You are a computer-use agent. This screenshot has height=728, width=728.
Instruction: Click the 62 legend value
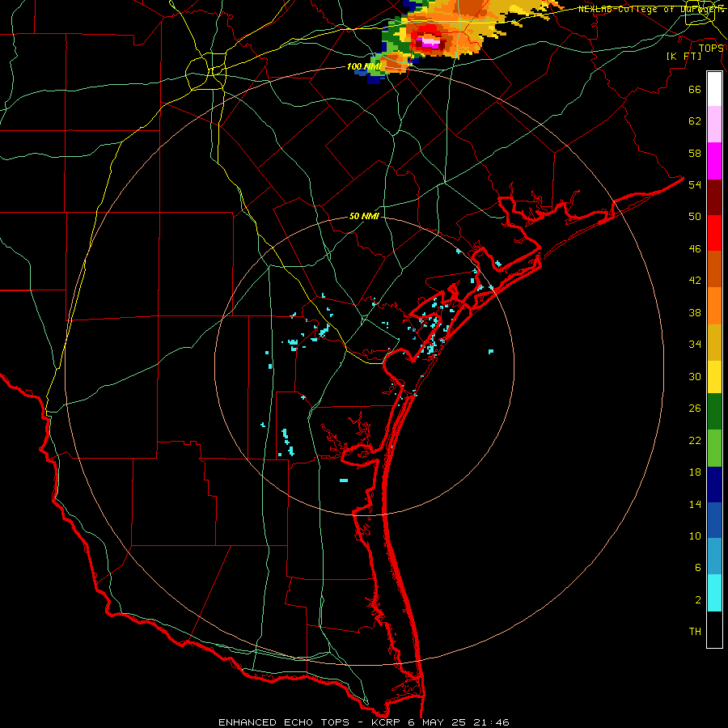click(695, 121)
